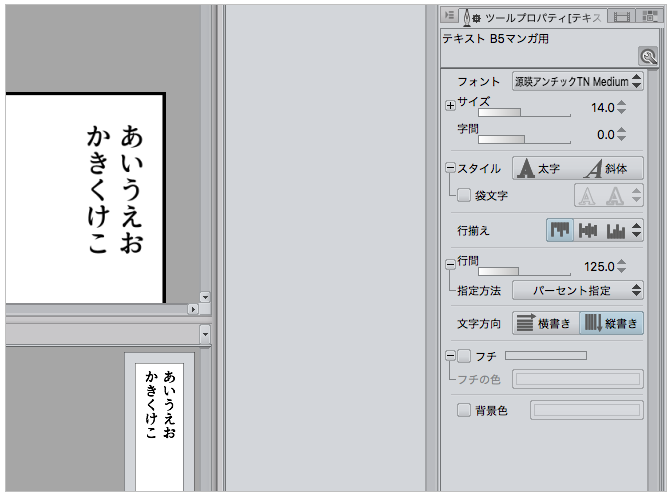Collapse the フチ section expander

click(x=450, y=355)
